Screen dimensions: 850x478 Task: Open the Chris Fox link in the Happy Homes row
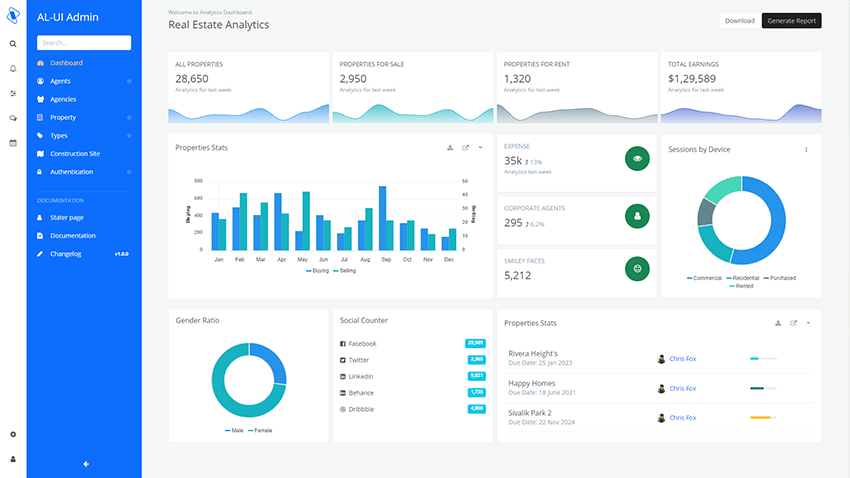(x=683, y=388)
